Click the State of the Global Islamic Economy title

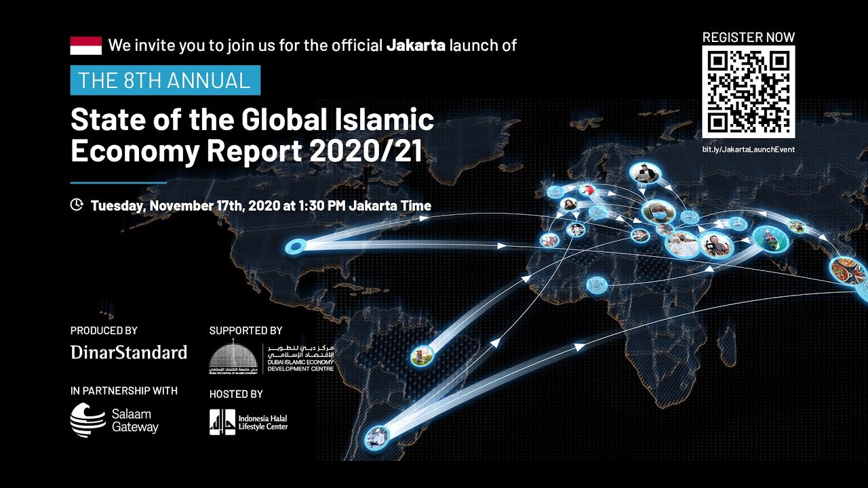pos(252,136)
